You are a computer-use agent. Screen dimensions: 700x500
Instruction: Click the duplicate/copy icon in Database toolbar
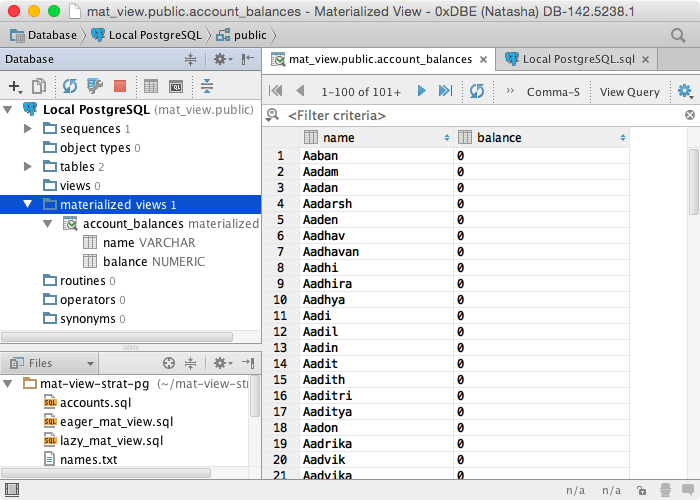[x=39, y=86]
